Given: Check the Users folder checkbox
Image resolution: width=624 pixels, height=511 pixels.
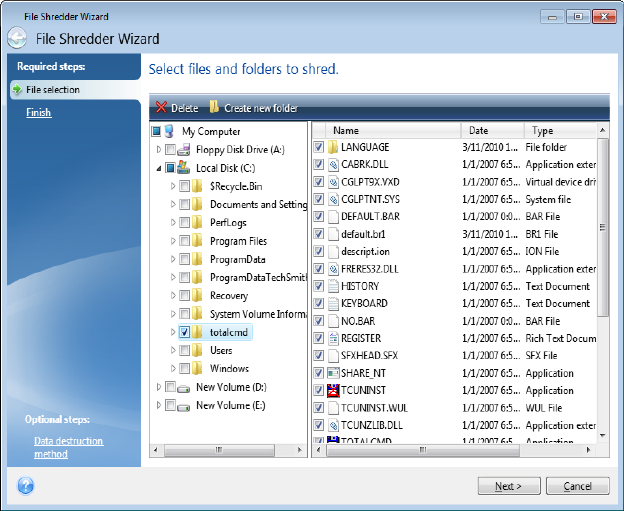Looking at the screenshot, I should tap(184, 350).
